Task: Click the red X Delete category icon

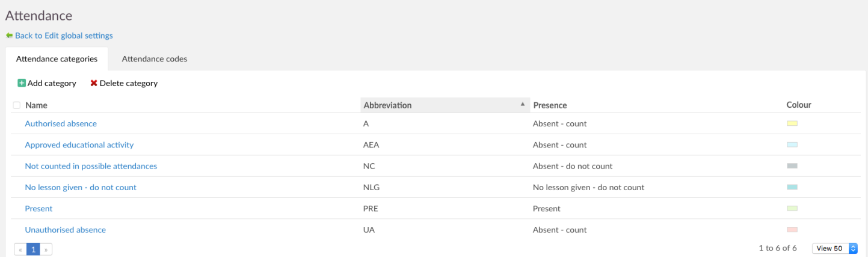Action: (x=94, y=83)
